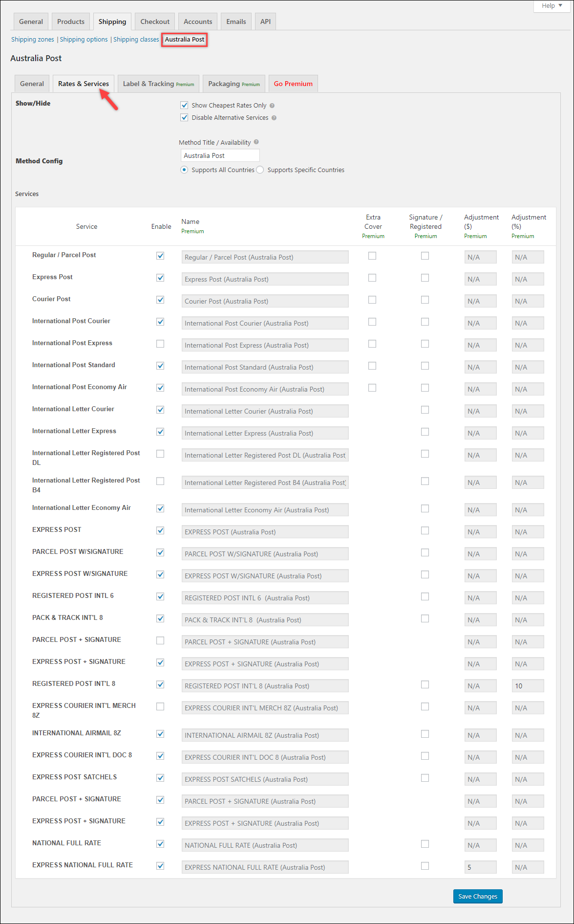Toggle Show Cheapest Rates Only checkbox

click(x=184, y=105)
